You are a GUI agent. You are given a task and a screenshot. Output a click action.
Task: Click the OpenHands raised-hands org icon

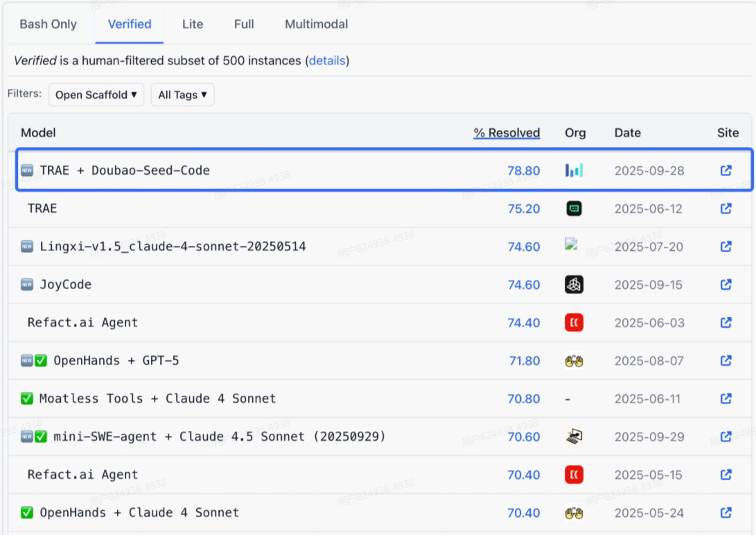(574, 361)
